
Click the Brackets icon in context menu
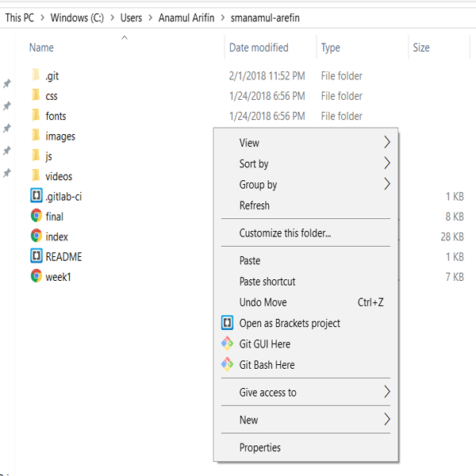227,323
